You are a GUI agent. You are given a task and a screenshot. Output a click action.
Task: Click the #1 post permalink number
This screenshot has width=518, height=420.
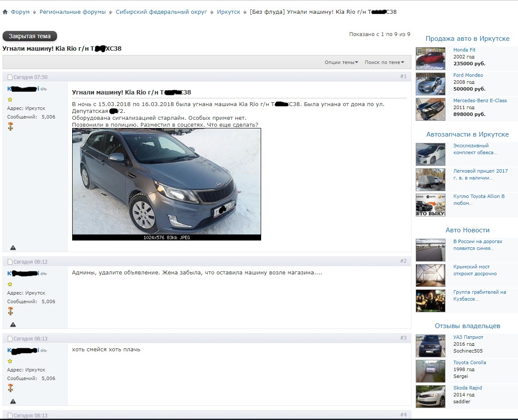coord(403,76)
